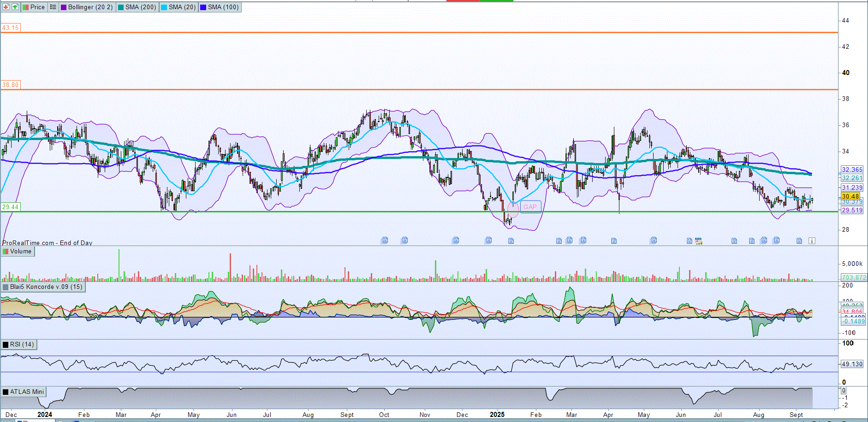Open the first news document icon near October

tap(385, 240)
